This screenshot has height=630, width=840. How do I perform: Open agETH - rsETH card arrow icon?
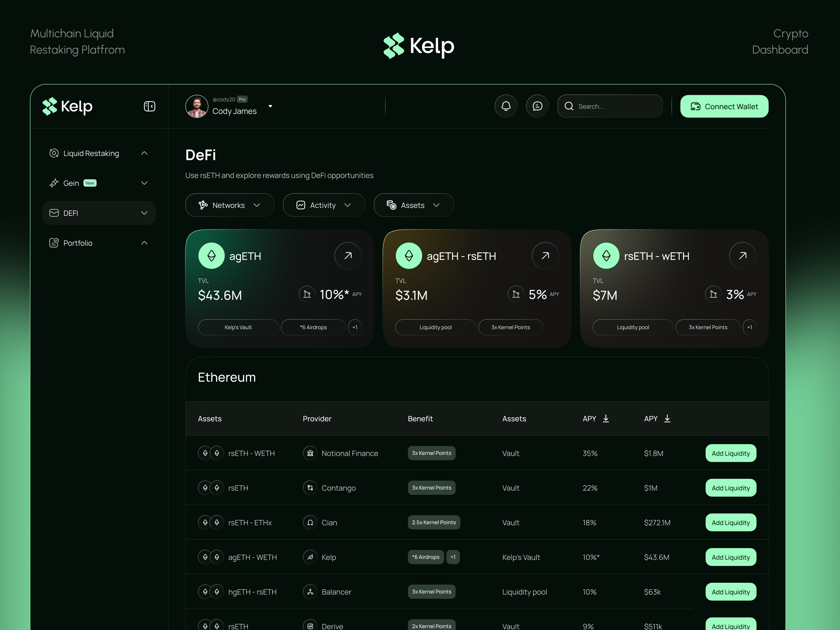coord(545,256)
